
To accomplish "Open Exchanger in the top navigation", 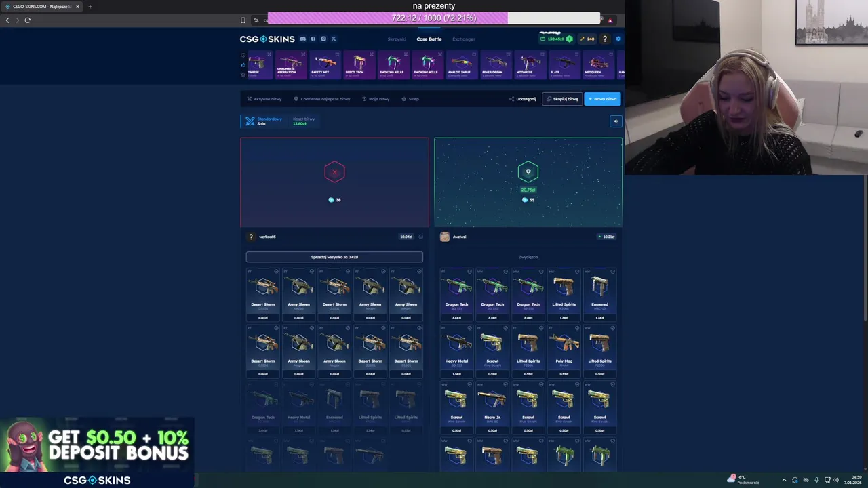I will [464, 39].
